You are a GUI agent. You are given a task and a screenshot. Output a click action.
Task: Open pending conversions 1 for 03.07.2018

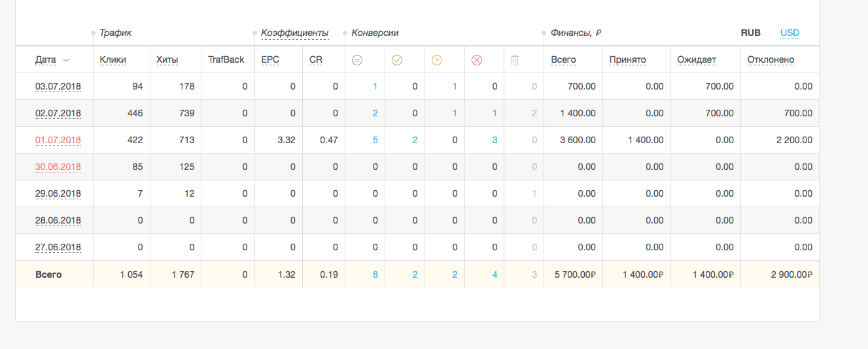coord(455,86)
